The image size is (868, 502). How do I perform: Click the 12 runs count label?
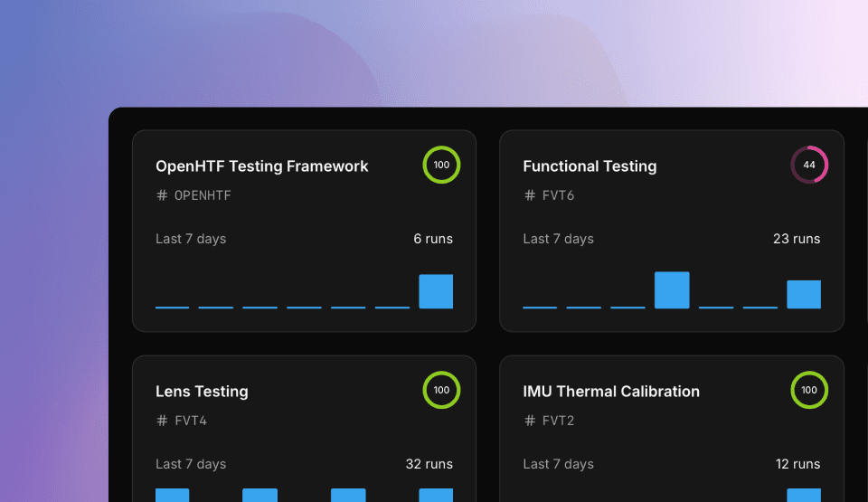click(797, 464)
